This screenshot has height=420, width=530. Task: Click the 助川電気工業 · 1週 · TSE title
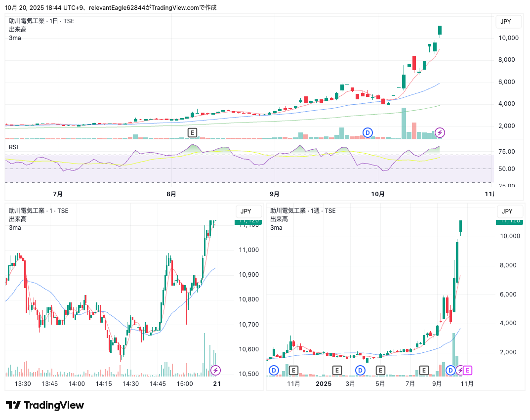302,211
